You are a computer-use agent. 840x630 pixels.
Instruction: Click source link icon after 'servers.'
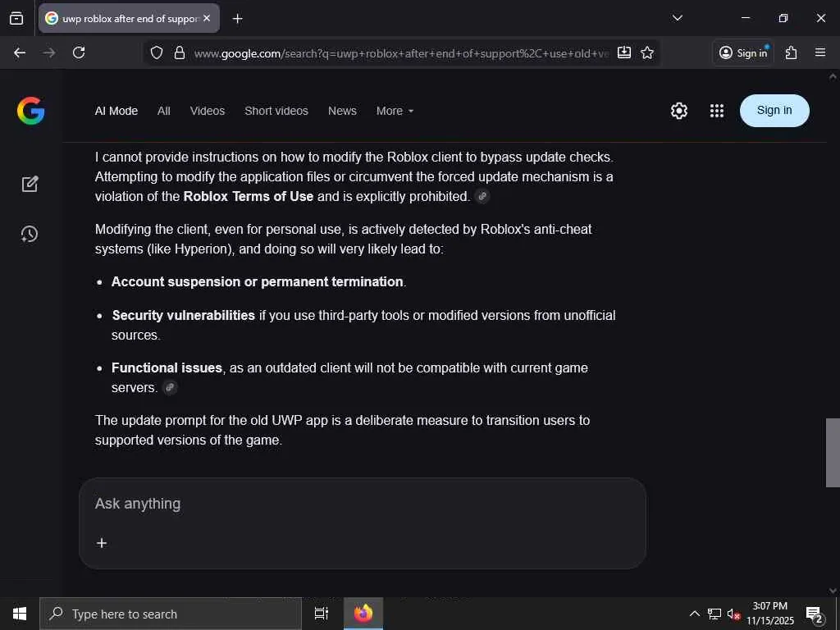click(x=170, y=388)
